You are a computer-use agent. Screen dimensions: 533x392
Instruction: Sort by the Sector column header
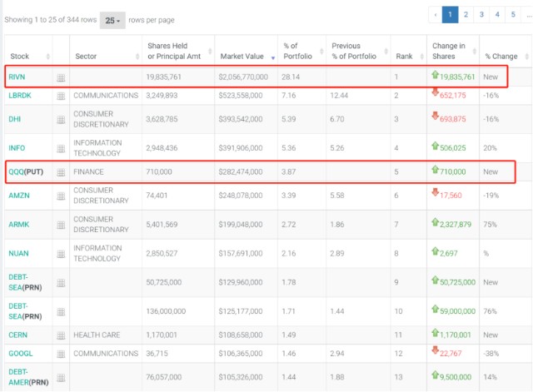106,51
